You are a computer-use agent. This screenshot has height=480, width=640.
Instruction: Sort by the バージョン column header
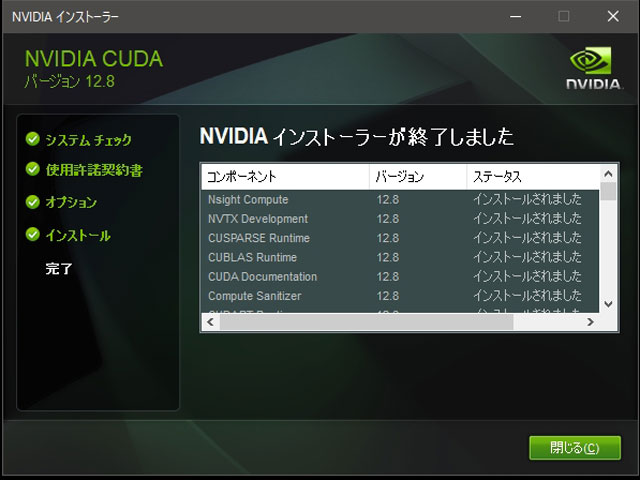(417, 177)
